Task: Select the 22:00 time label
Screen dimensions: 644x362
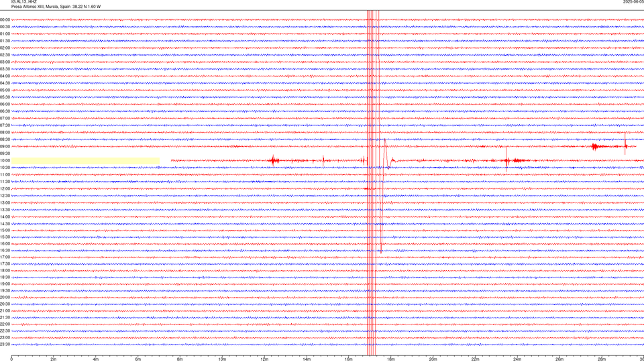Action: click(x=5, y=324)
